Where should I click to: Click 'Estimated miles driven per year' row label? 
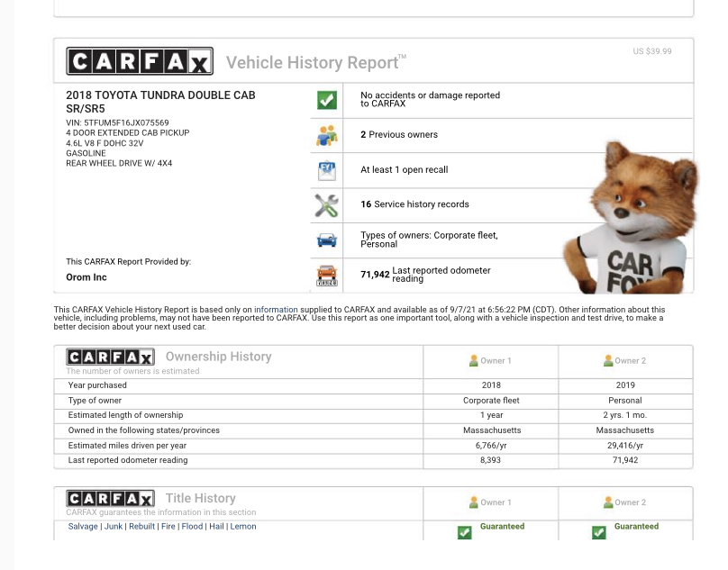pos(127,446)
